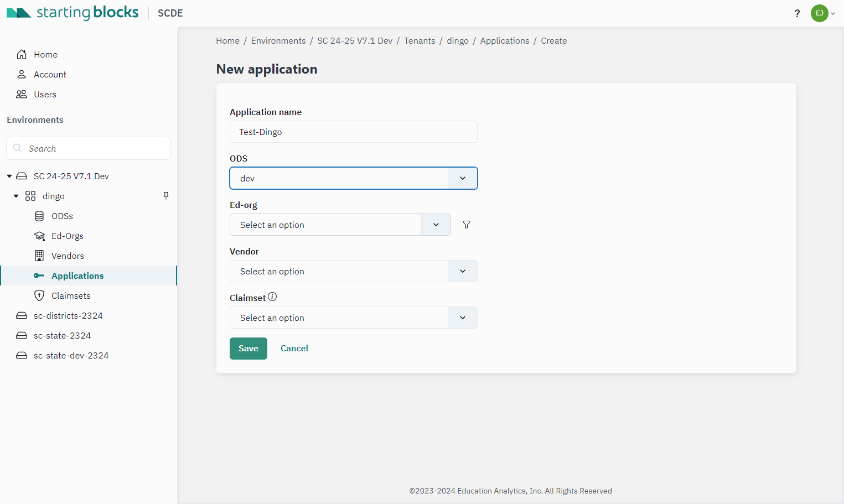Select the sc-districts-2324 environment
Image resolution: width=844 pixels, height=504 pixels.
[x=68, y=315]
